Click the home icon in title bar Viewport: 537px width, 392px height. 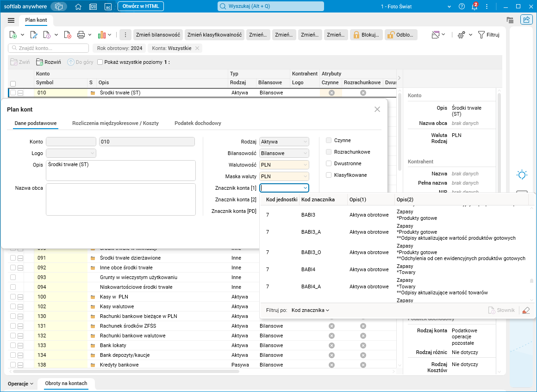click(x=78, y=6)
